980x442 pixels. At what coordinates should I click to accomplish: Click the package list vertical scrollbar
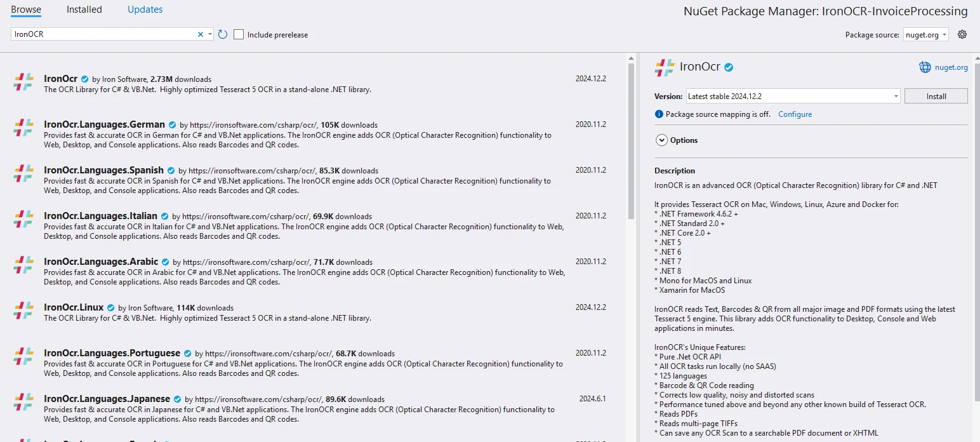[630, 140]
